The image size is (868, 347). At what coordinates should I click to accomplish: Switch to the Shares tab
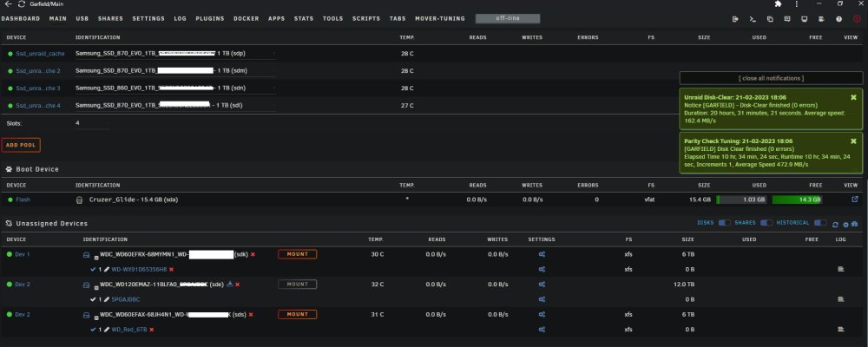tap(111, 19)
